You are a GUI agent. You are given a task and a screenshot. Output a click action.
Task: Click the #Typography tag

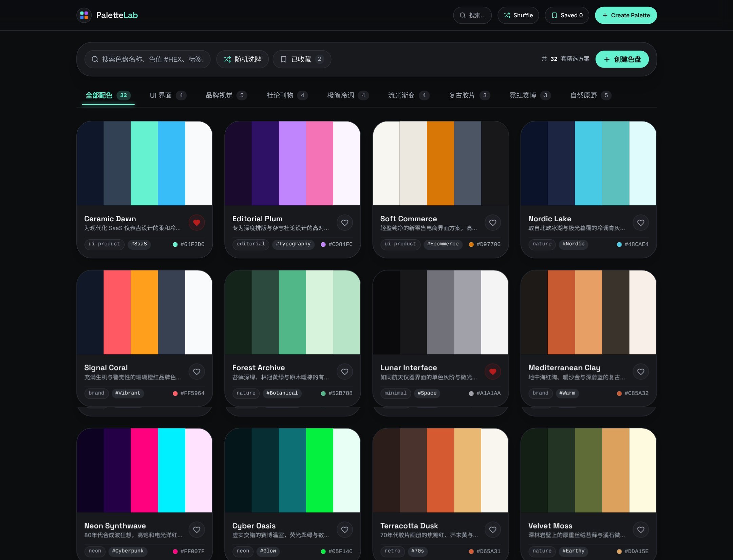point(293,244)
